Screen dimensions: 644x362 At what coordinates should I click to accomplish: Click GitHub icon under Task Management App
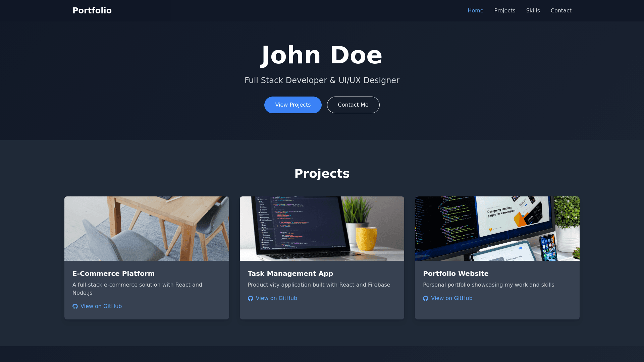[x=251, y=298]
